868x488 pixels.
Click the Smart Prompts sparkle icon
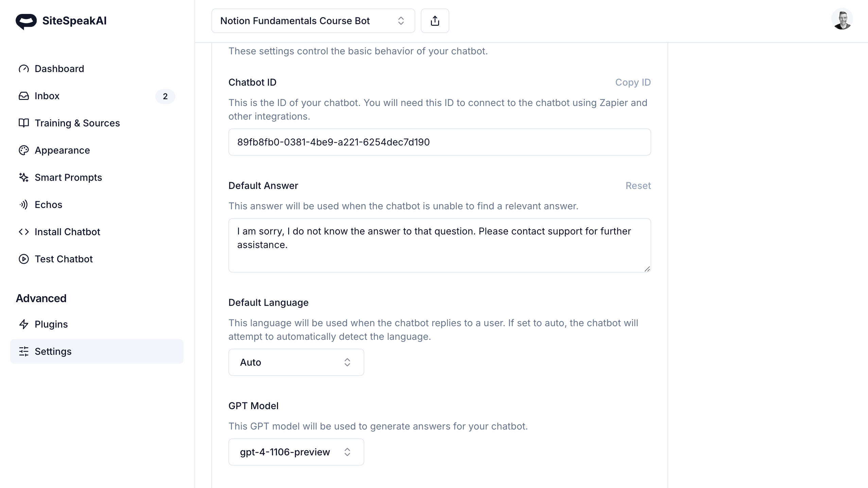click(x=24, y=177)
